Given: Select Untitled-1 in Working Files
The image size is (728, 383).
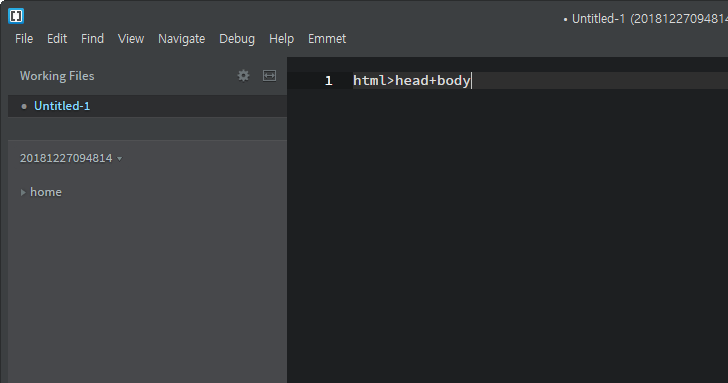Looking at the screenshot, I should pos(148,106).
